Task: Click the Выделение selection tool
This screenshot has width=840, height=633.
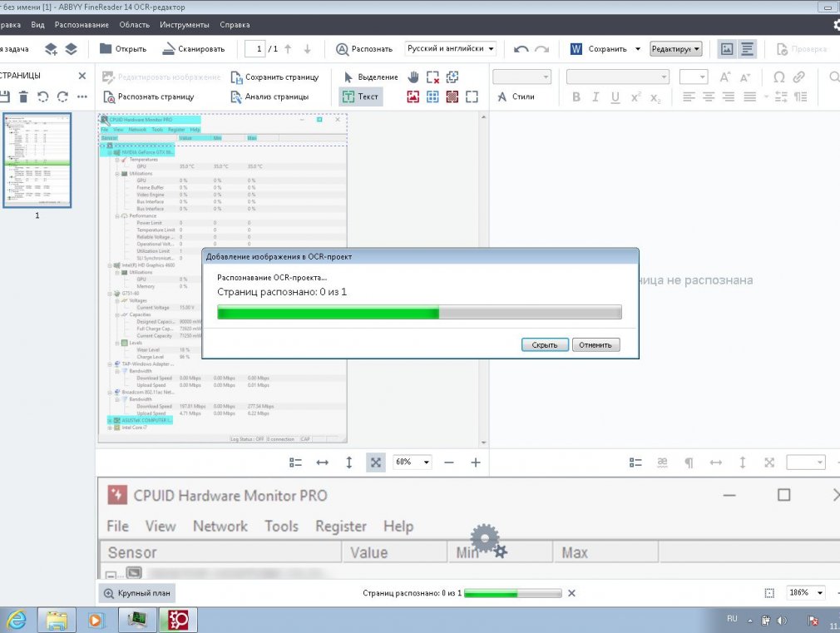Action: (371, 77)
